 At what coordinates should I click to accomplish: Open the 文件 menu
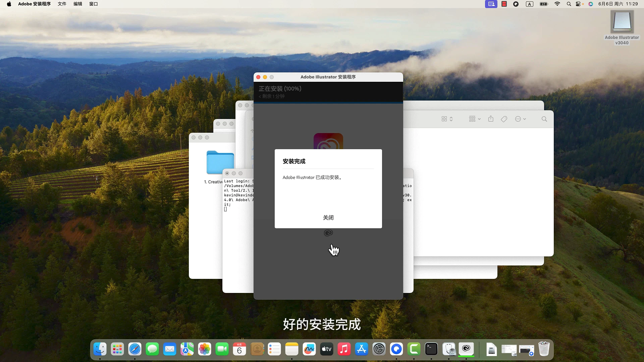[x=62, y=4]
